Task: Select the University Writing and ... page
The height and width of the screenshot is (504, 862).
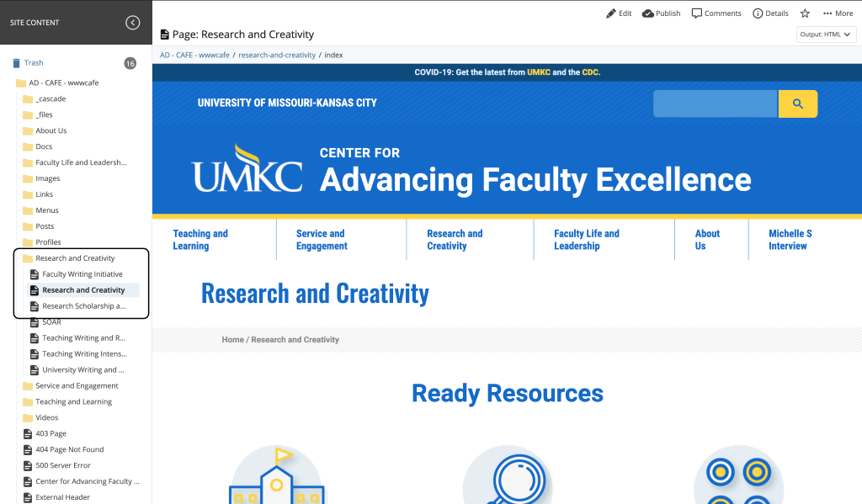Action: tap(77, 370)
